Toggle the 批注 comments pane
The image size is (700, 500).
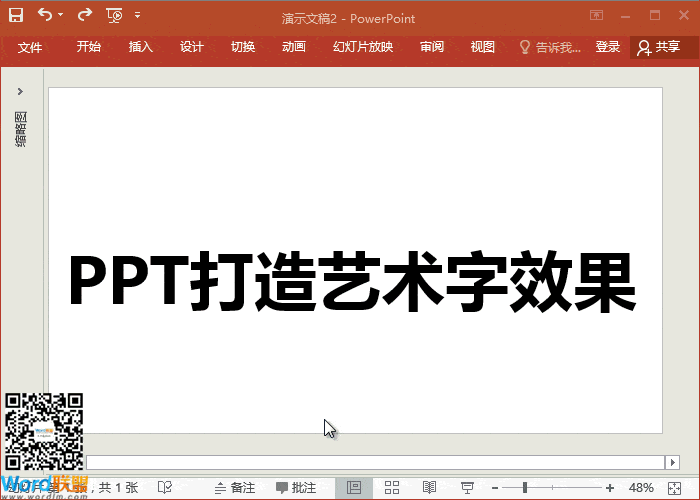coord(296,488)
